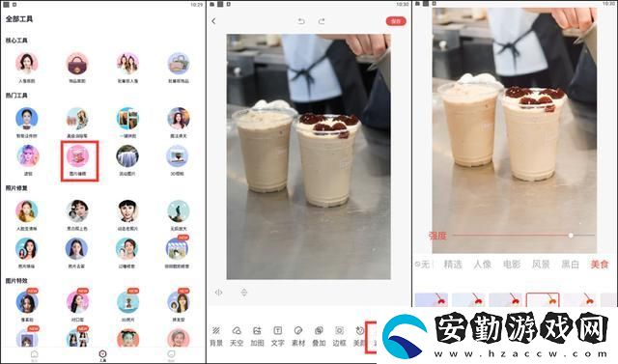Select the 叠加 overlay tool
This screenshot has width=618, height=364.
tap(319, 336)
